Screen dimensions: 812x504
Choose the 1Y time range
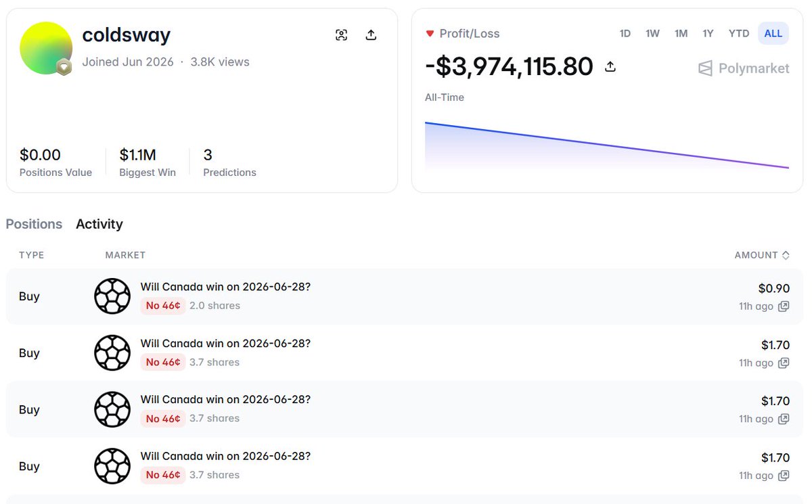(x=708, y=33)
